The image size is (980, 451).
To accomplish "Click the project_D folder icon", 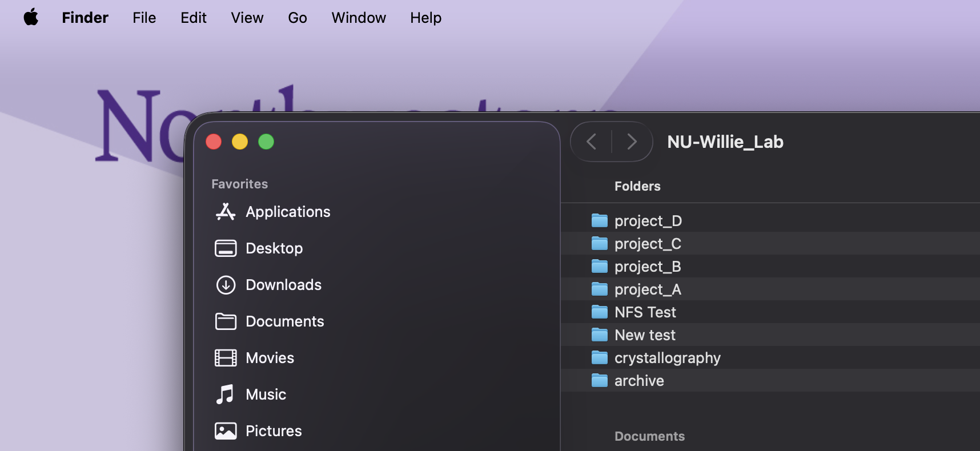I will (599, 220).
